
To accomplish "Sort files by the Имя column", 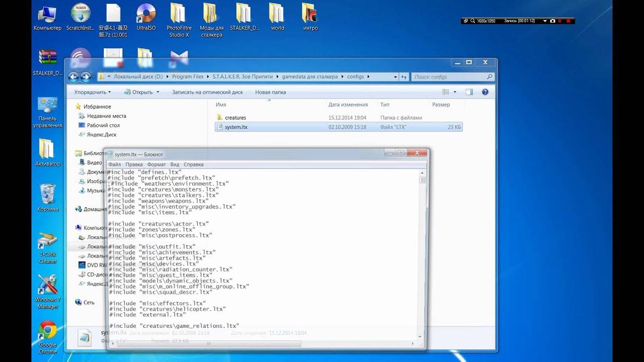I will coord(221,105).
